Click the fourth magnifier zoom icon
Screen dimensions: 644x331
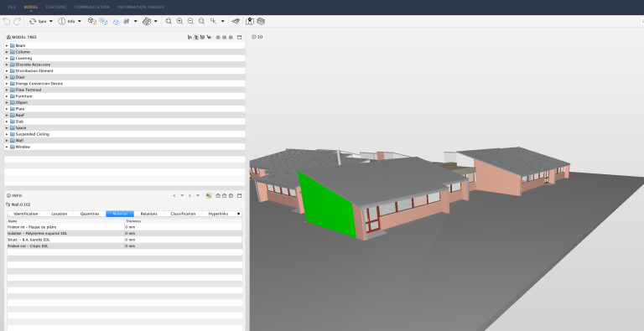click(201, 21)
